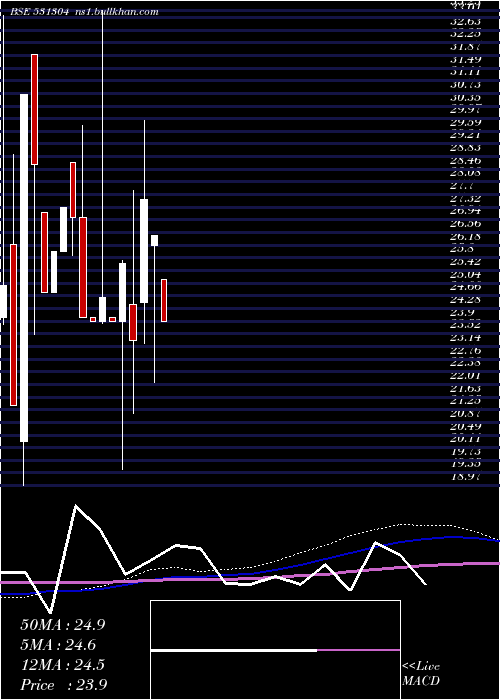Click the 24.28 price axis label
Image resolution: width=500 pixels, height=700 pixels.
465,299
